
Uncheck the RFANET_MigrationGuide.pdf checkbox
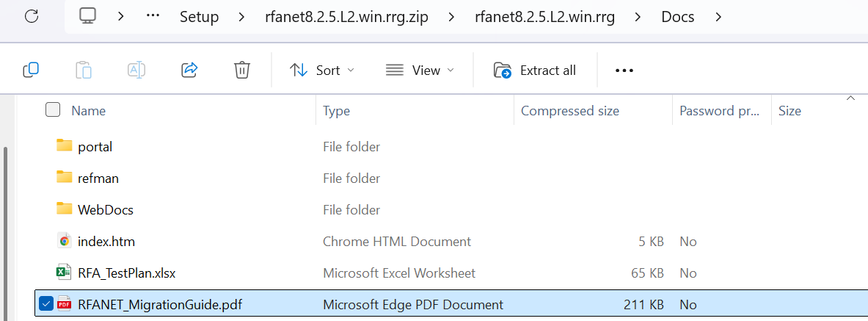pos(45,304)
